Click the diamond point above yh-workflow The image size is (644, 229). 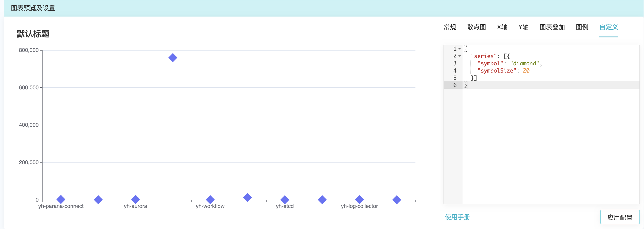click(210, 200)
